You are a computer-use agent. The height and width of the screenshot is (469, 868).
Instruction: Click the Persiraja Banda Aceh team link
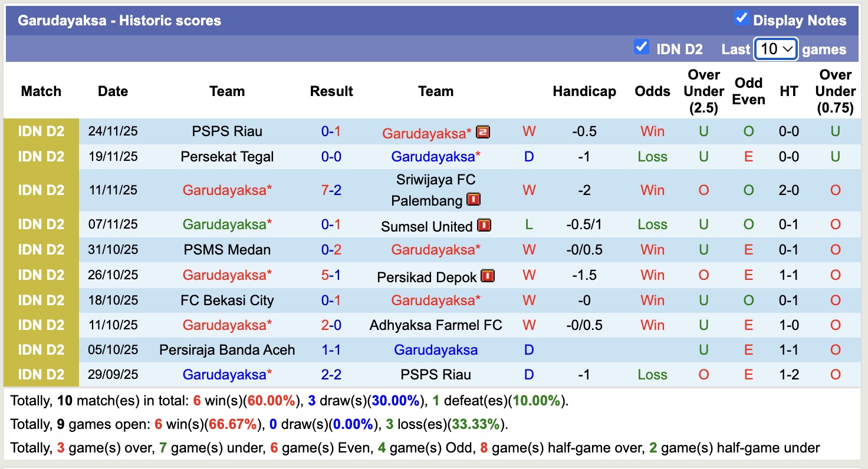[x=227, y=350]
